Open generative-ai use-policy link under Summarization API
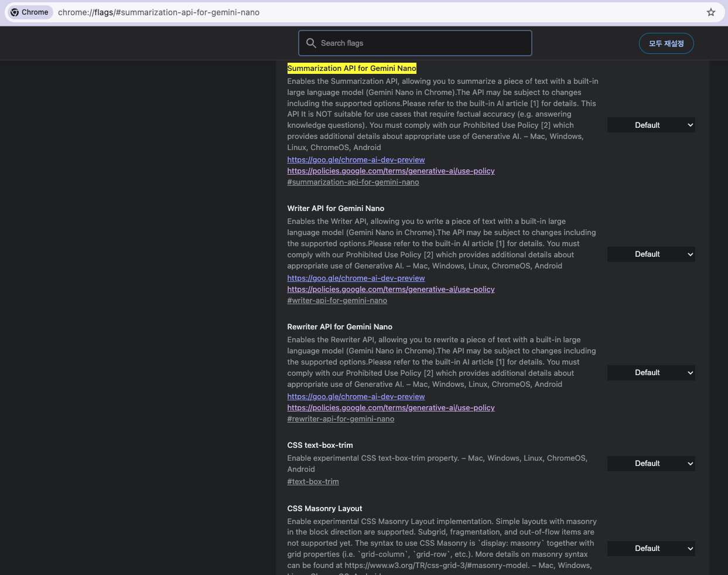 391,171
